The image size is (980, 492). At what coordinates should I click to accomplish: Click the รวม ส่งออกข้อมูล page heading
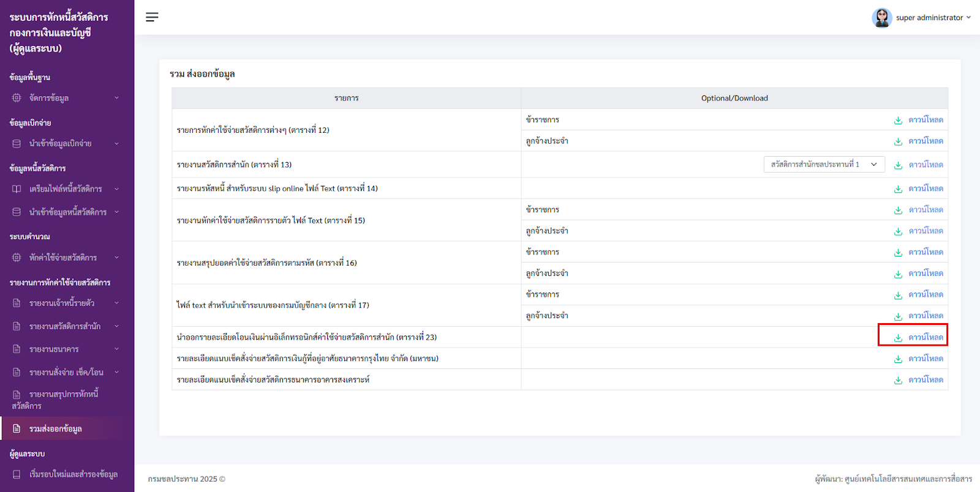click(x=202, y=74)
